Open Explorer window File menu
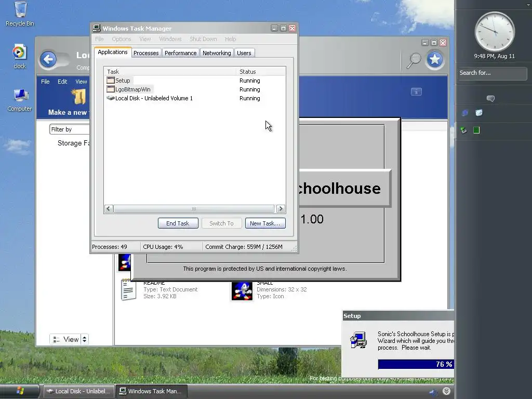This screenshot has height=399, width=532. point(45,82)
